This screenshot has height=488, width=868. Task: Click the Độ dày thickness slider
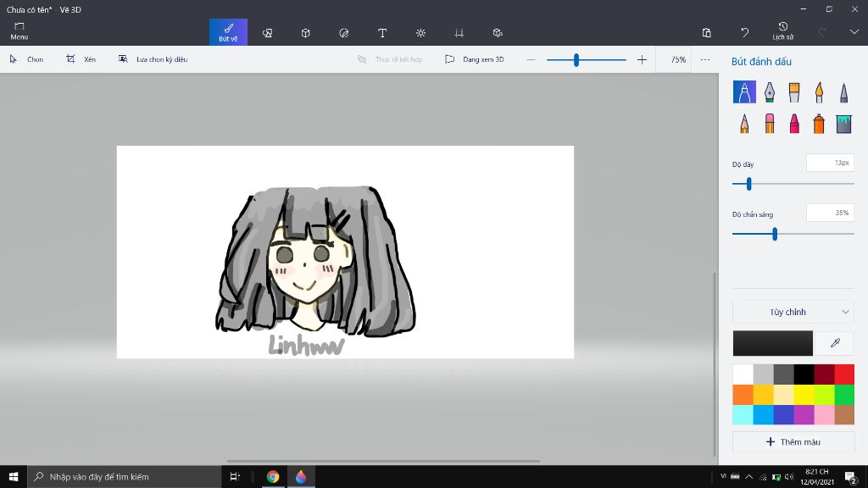click(x=793, y=184)
